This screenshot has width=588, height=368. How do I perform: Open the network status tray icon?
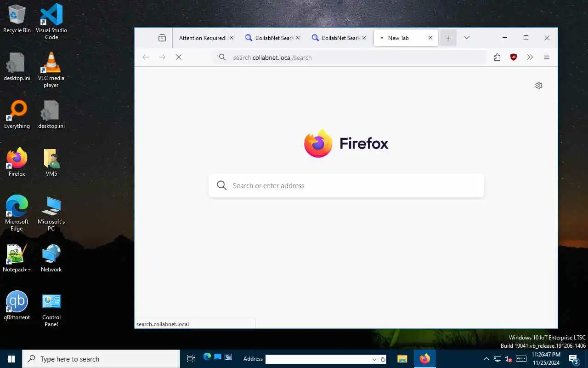pos(498,359)
